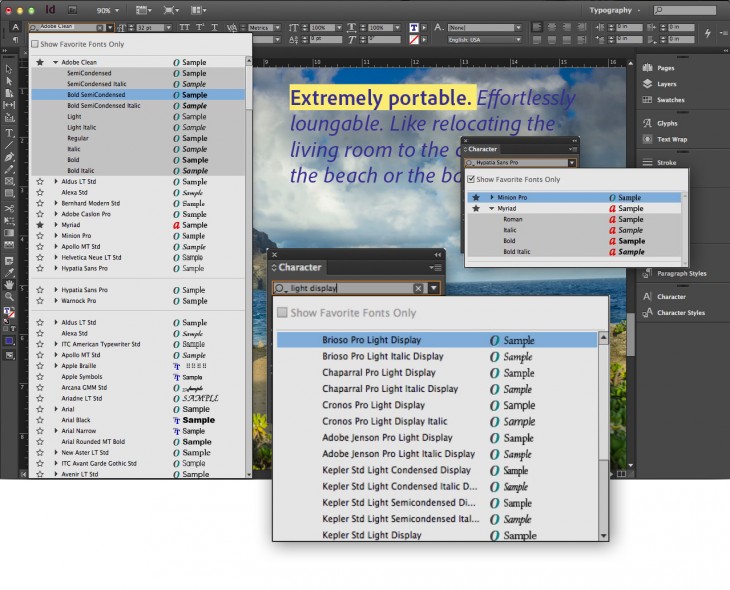Choose Kepler Std Light Condensed Display
Screen dimensions: 730x590
click(x=437, y=470)
